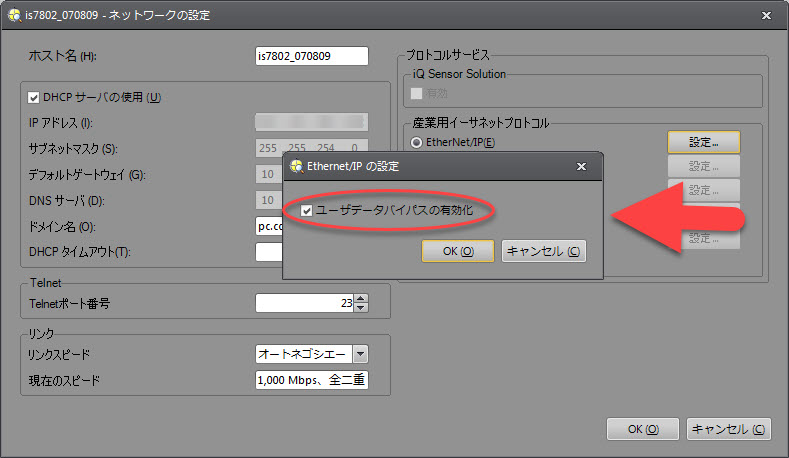Toggle the DHCP サーバの使用 checkbox
The height and width of the screenshot is (458, 789).
(x=34, y=98)
